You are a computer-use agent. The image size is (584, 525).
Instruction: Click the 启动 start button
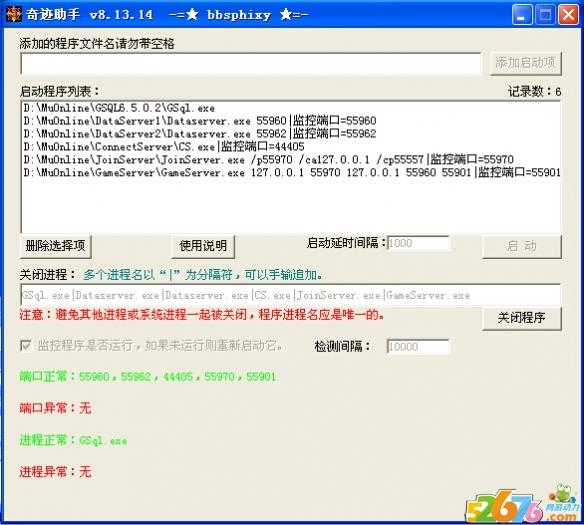pos(522,246)
